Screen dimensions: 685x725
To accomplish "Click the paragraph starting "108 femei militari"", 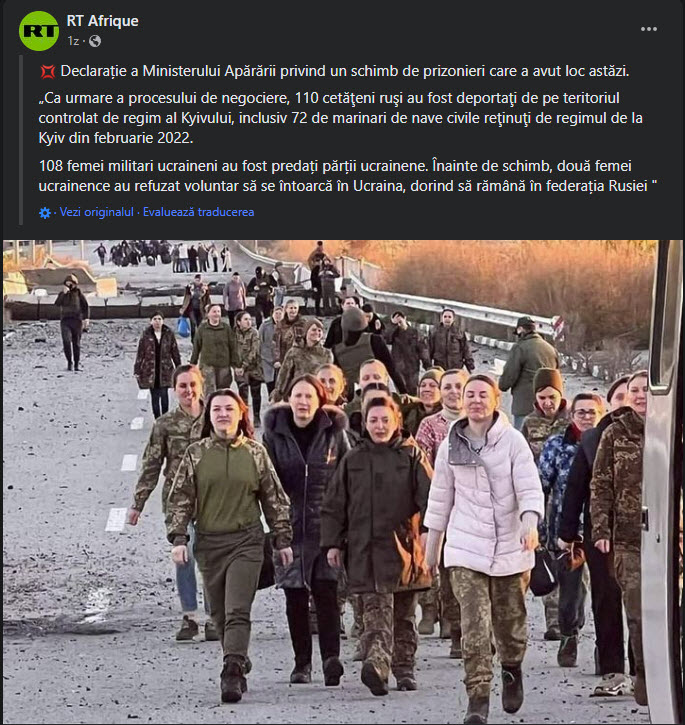I will (348, 176).
